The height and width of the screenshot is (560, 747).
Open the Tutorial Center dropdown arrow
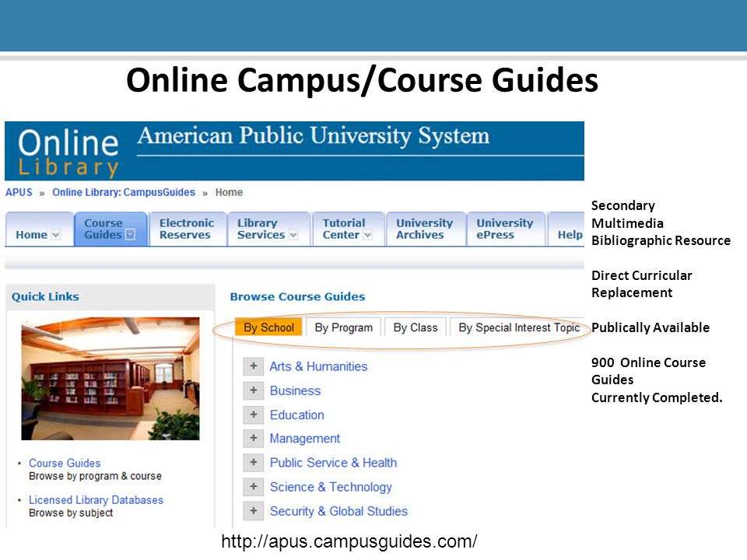367,235
